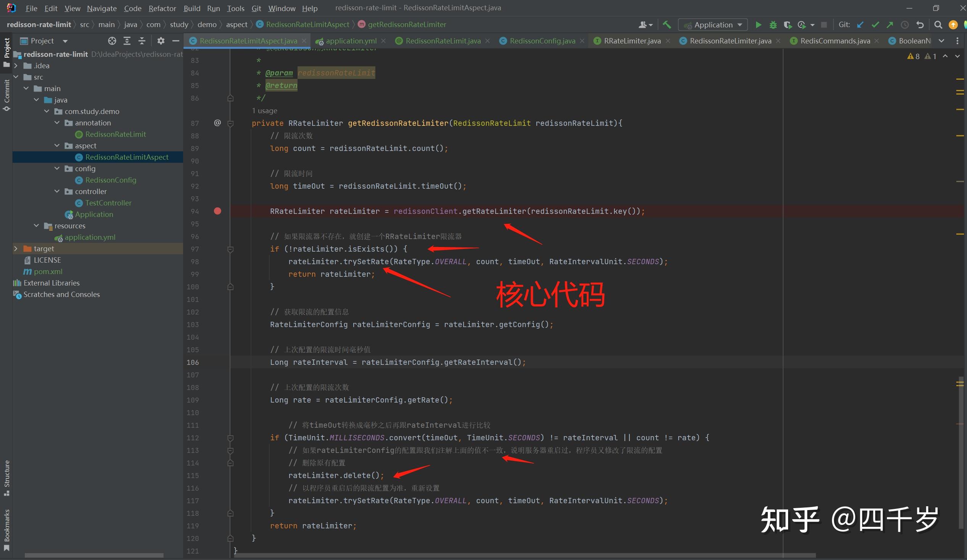This screenshot has height=560, width=967.
Task: Click the Debug bug icon in toolbar
Action: tap(773, 25)
